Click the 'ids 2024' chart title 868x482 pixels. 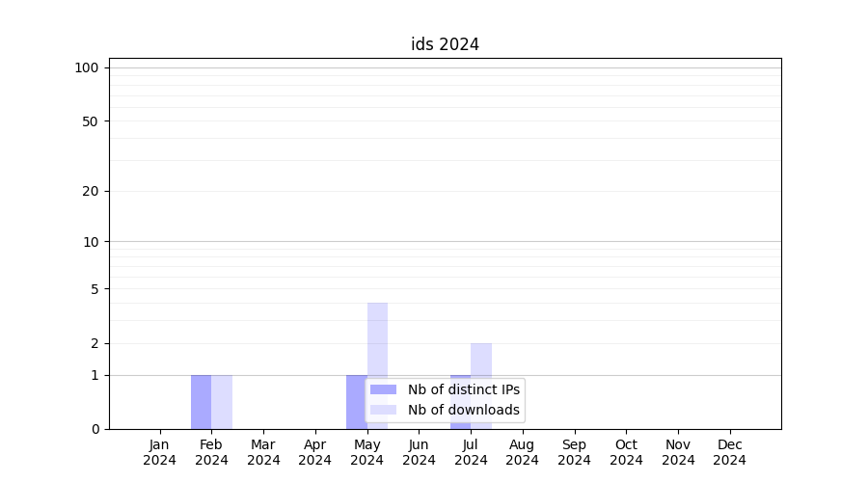point(445,44)
